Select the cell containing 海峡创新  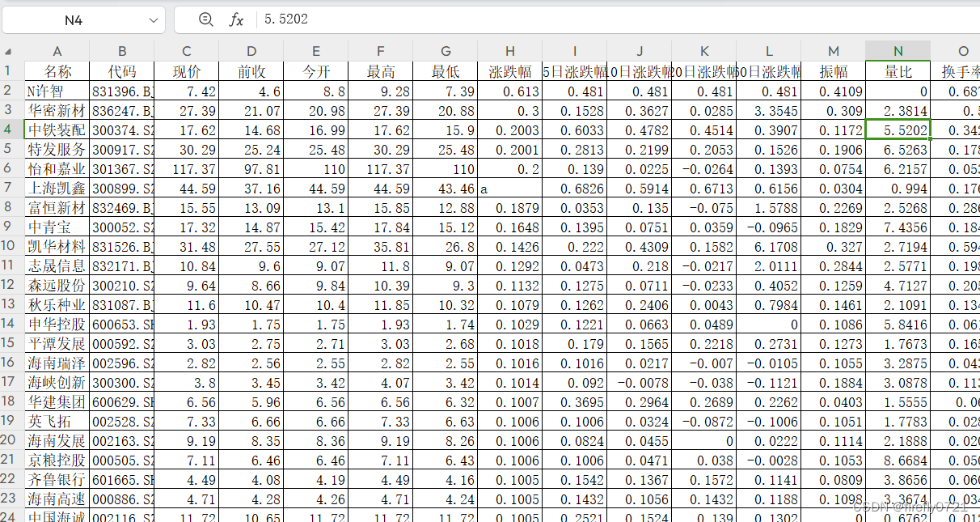pos(57,382)
